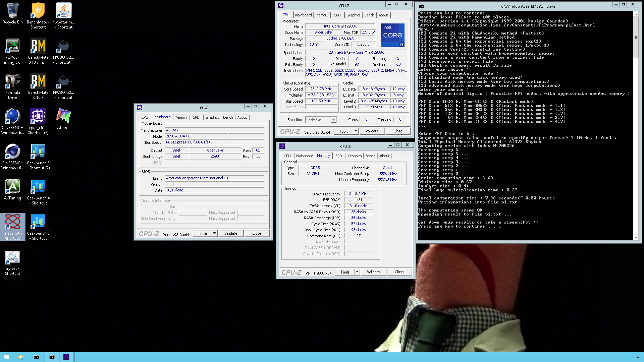The height and width of the screenshot is (362, 644).
Task: Open Geekbench 4 Shortcut icon
Action: [38, 192]
